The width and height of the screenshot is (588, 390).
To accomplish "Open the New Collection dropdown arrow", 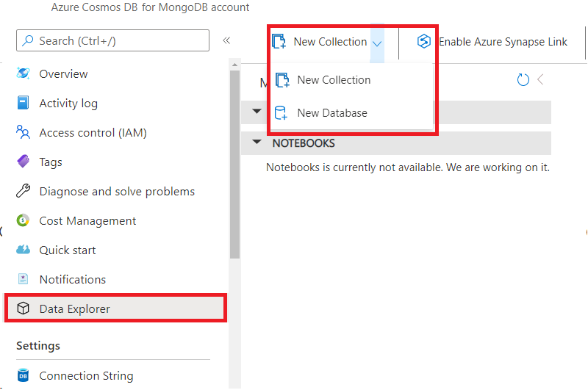I will [x=377, y=43].
